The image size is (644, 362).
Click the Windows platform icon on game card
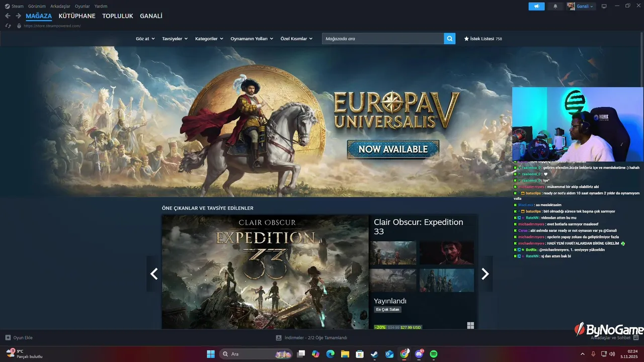470,325
